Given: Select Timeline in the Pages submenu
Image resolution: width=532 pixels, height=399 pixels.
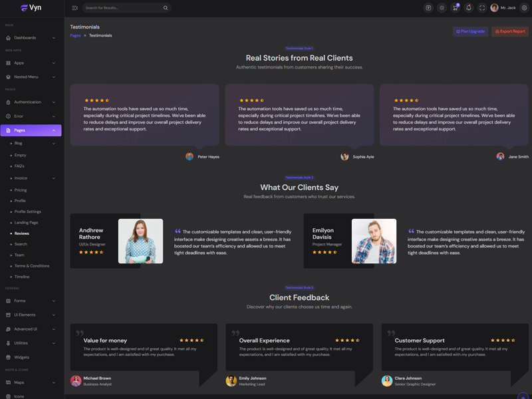Looking at the screenshot, I should point(22,277).
